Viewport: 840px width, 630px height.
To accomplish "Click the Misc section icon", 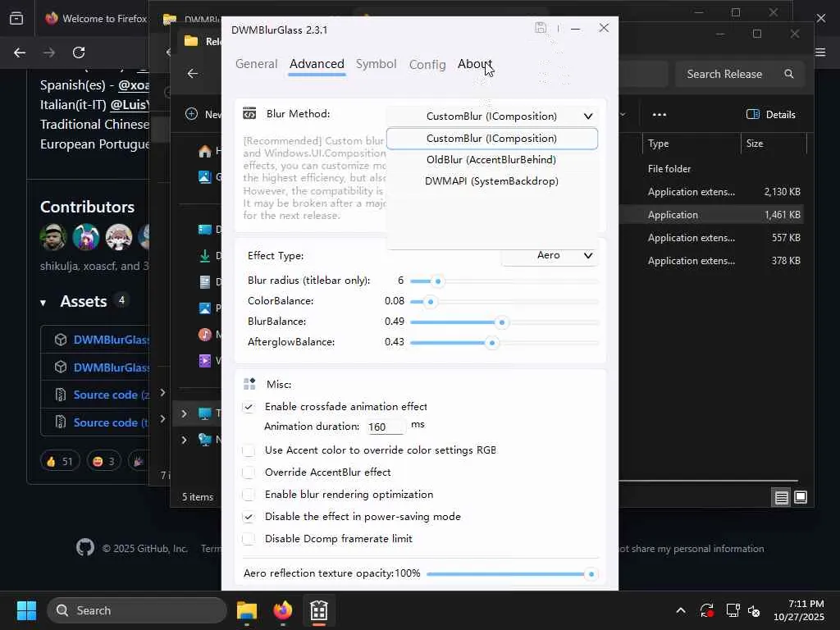I will (x=249, y=384).
